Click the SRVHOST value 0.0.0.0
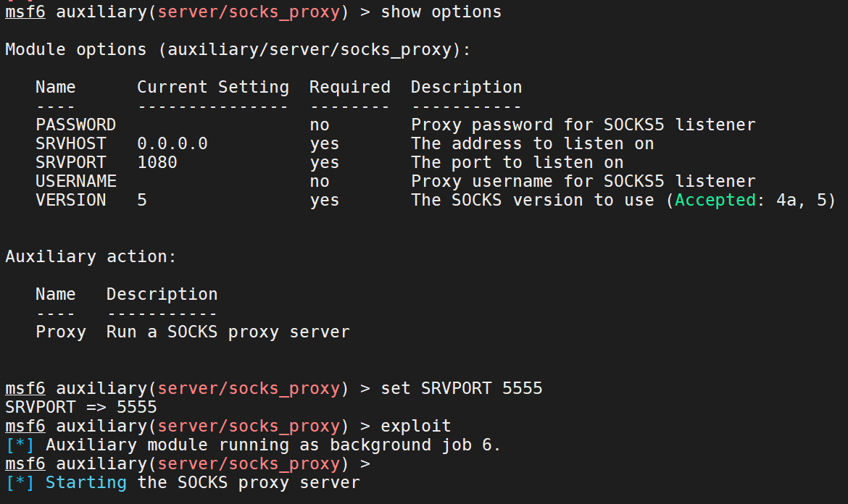The width and height of the screenshot is (848, 504). click(172, 143)
